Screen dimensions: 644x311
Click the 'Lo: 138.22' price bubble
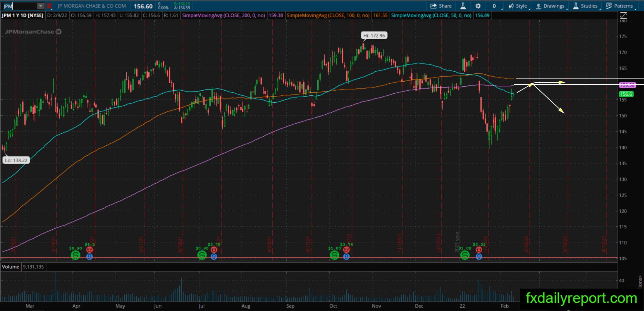[x=16, y=160]
